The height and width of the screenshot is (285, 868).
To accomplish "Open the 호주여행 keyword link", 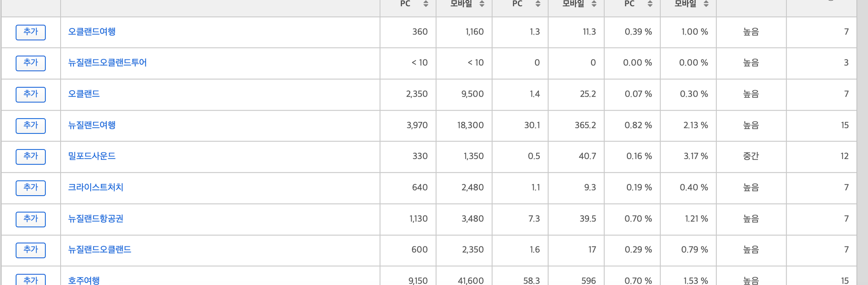I will click(x=84, y=280).
